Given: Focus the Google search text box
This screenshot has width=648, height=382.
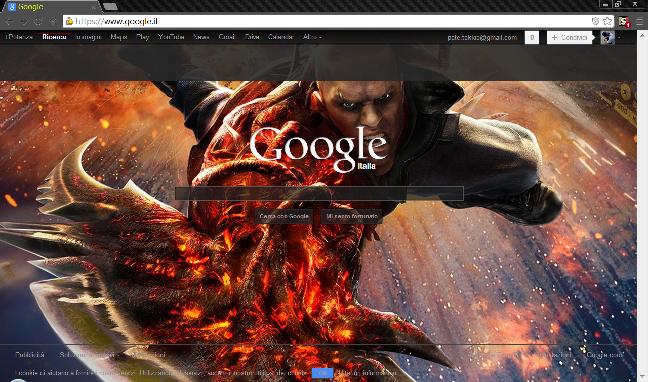Looking at the screenshot, I should [x=319, y=193].
